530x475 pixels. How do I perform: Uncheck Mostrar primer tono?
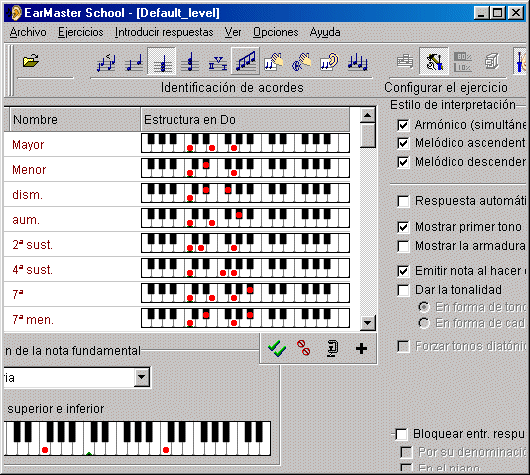(x=403, y=227)
